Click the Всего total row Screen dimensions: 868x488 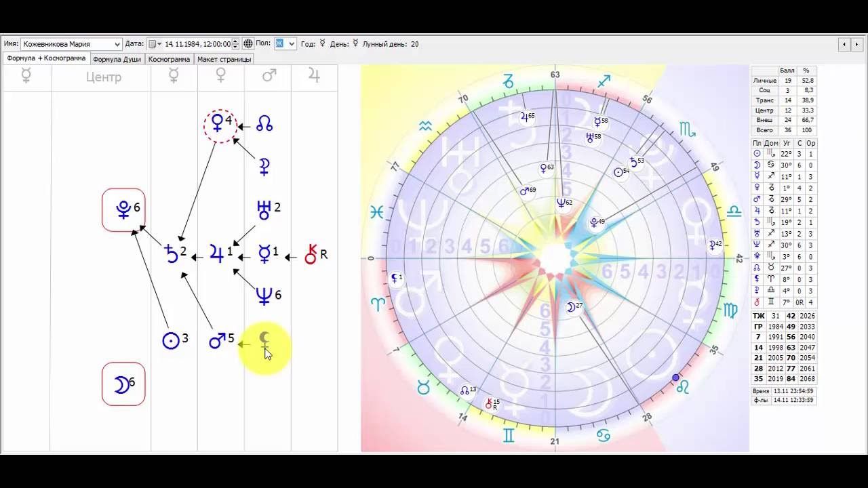click(784, 130)
